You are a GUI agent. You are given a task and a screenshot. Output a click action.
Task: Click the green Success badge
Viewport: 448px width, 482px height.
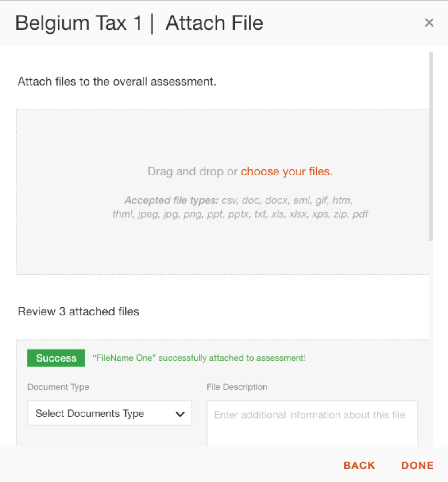(x=56, y=358)
